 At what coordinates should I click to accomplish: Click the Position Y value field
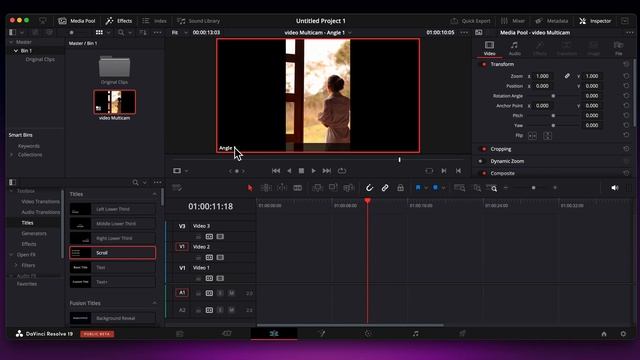pos(592,86)
